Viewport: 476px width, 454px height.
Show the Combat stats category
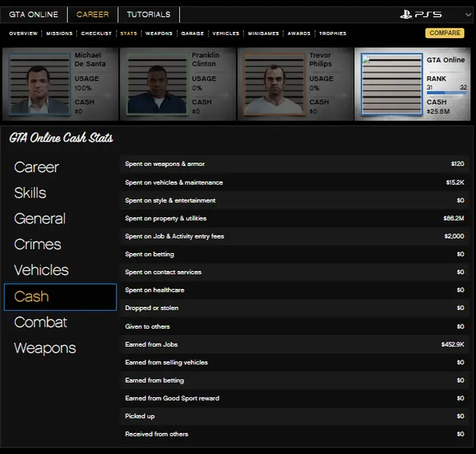pos(40,322)
